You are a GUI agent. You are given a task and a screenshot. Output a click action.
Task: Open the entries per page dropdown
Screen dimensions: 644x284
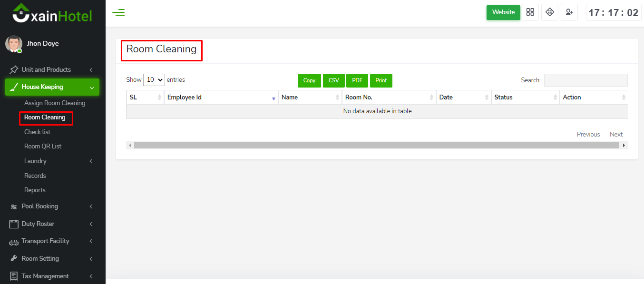(154, 80)
